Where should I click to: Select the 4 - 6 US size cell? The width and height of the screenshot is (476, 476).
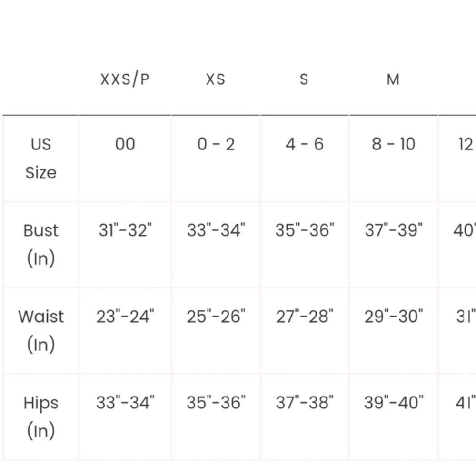click(304, 144)
